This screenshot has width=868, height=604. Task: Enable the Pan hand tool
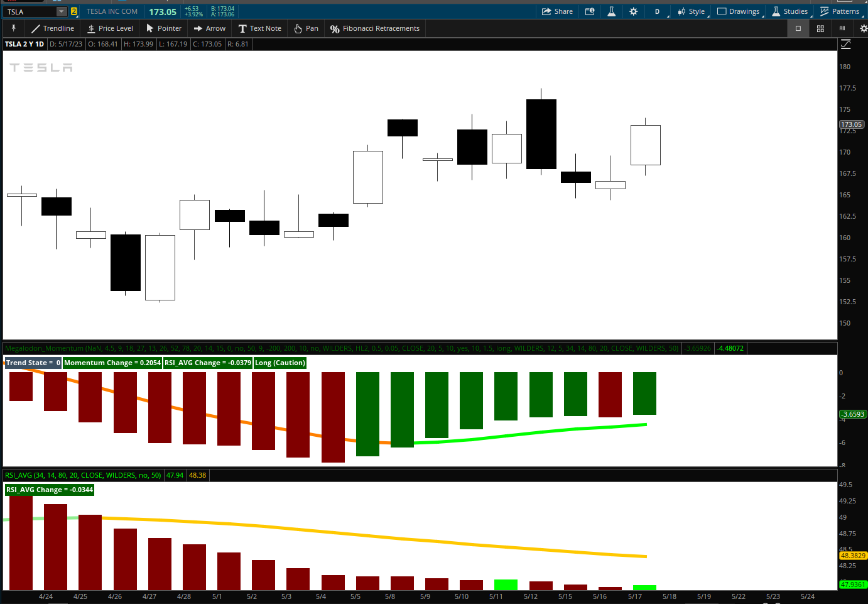[306, 28]
